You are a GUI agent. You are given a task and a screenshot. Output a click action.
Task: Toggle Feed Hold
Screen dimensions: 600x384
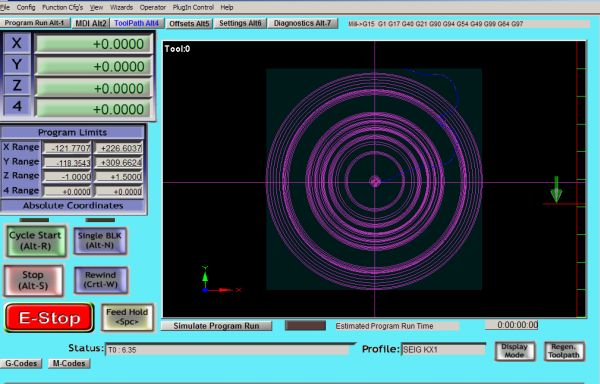127,317
